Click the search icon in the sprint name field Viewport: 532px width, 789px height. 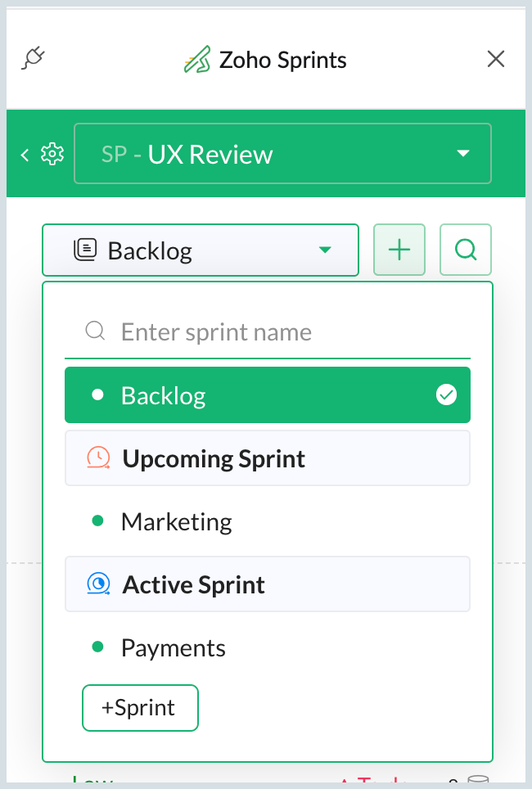coord(95,331)
